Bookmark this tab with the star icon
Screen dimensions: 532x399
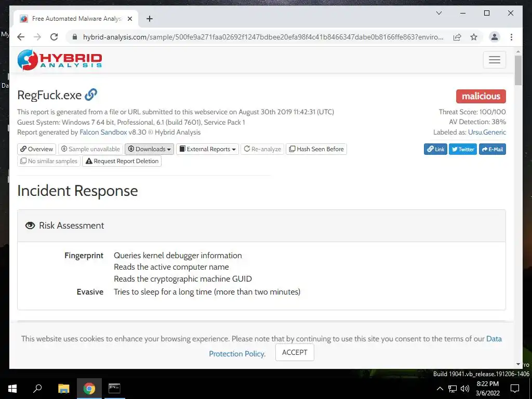(x=474, y=37)
